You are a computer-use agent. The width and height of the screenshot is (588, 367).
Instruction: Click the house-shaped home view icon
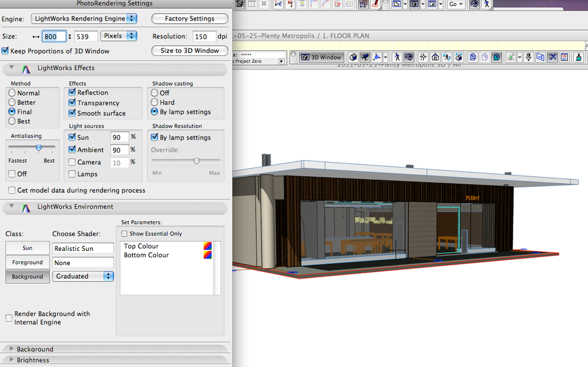coord(435,57)
